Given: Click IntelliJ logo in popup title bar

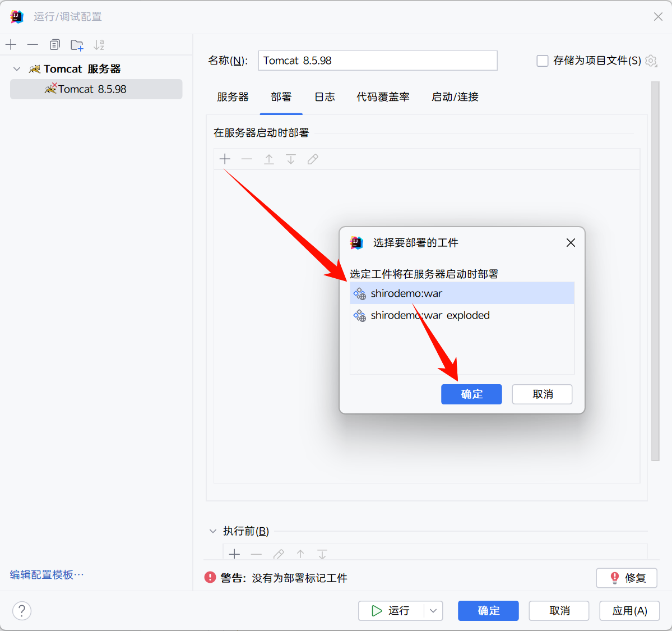Looking at the screenshot, I should (356, 243).
